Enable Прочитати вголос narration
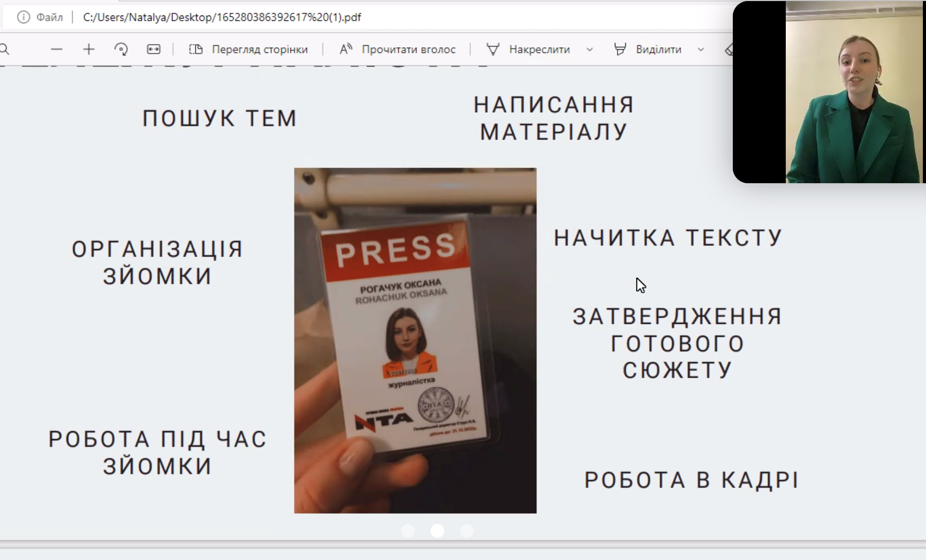This screenshot has width=926, height=560. click(x=410, y=49)
